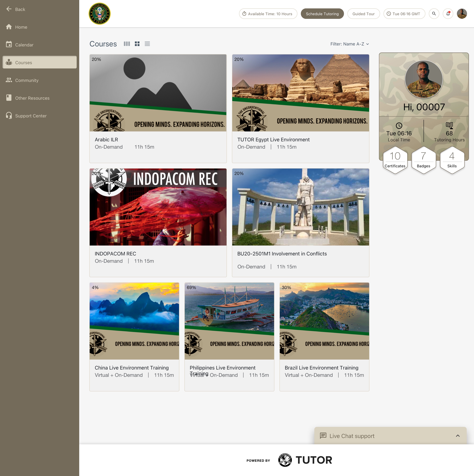Click the Other Resources book icon
Viewport: 474px width, 476px height.
[x=9, y=98]
